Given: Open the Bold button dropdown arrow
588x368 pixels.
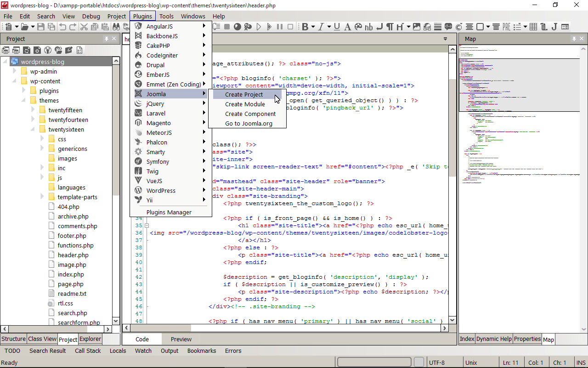Looking at the screenshot, I should pyautogui.click(x=313, y=27).
